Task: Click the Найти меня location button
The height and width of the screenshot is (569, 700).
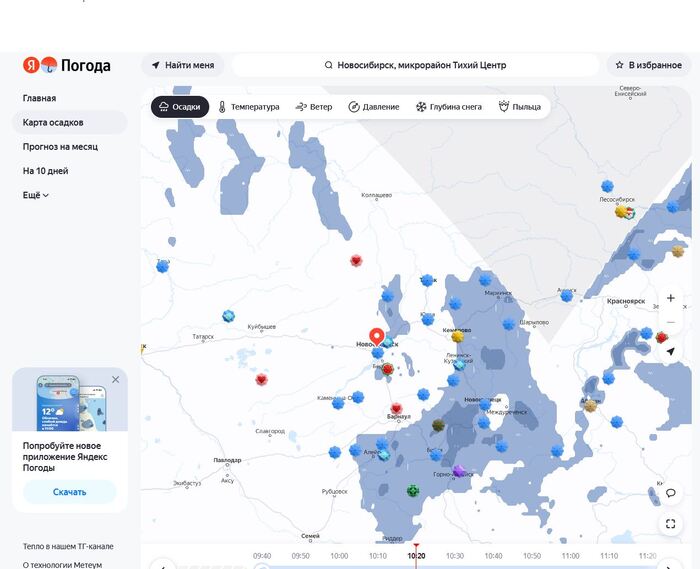Action: 183,65
